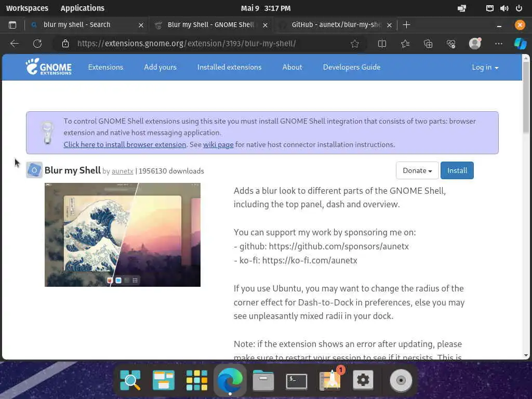Close the GitHub aunetx/blur-my-shell tab
This screenshot has width=532, height=399.
click(x=390, y=25)
